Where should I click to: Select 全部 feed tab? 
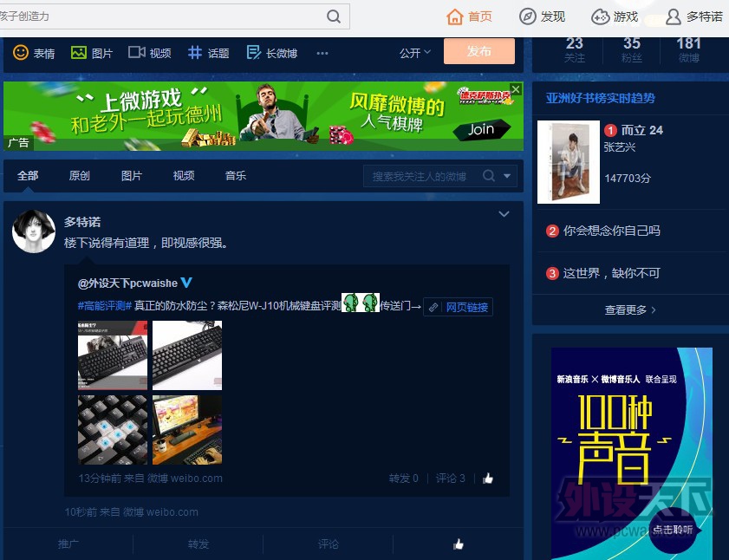28,176
